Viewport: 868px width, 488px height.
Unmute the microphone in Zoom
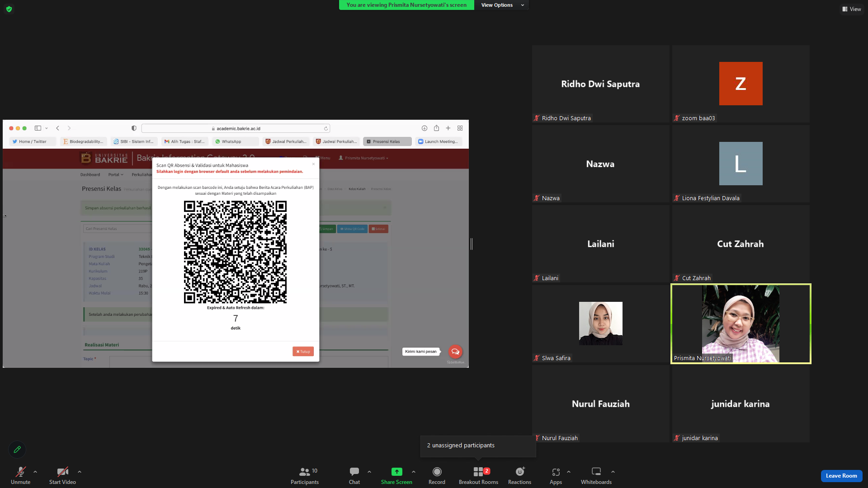20,475
